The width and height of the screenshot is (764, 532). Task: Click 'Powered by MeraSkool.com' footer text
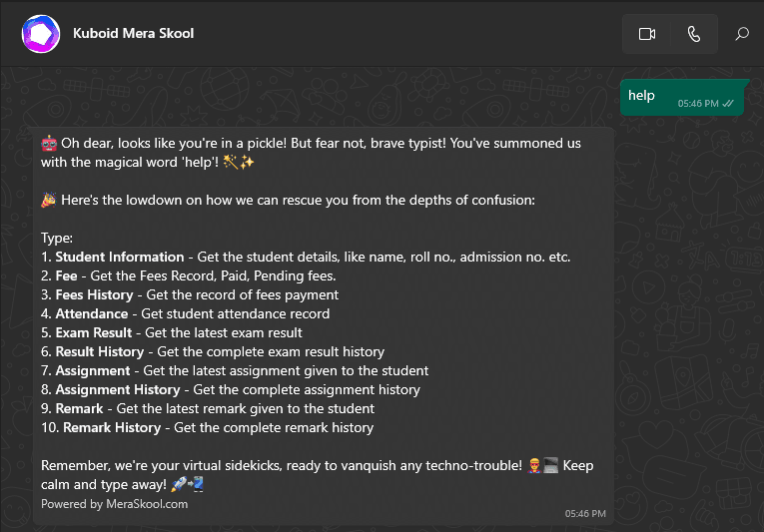pyautogui.click(x=114, y=504)
